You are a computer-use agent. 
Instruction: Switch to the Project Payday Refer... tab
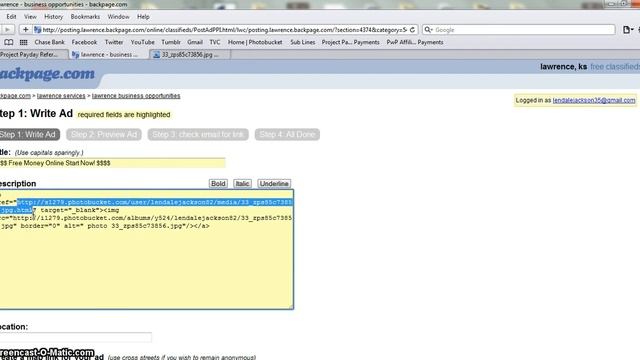pos(33,55)
